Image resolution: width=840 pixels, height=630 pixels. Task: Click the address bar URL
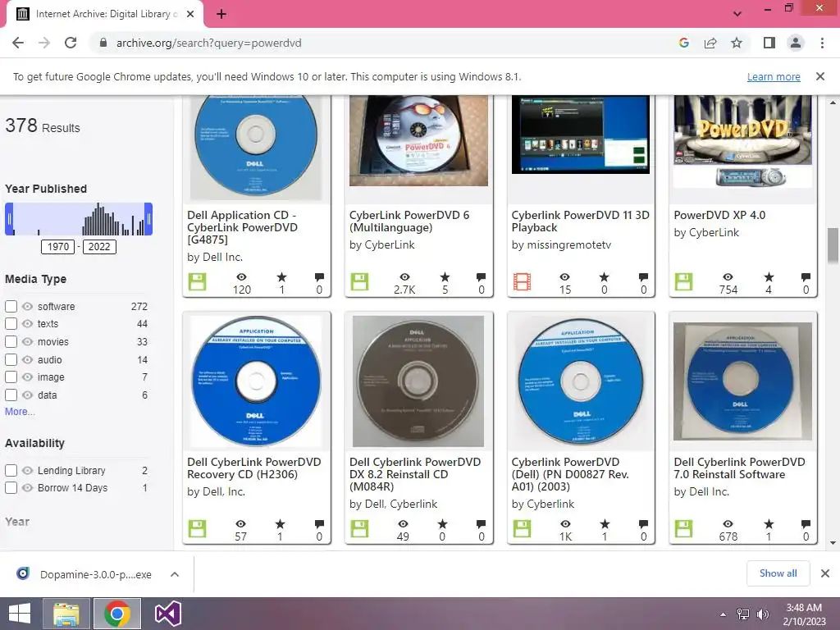209,43
